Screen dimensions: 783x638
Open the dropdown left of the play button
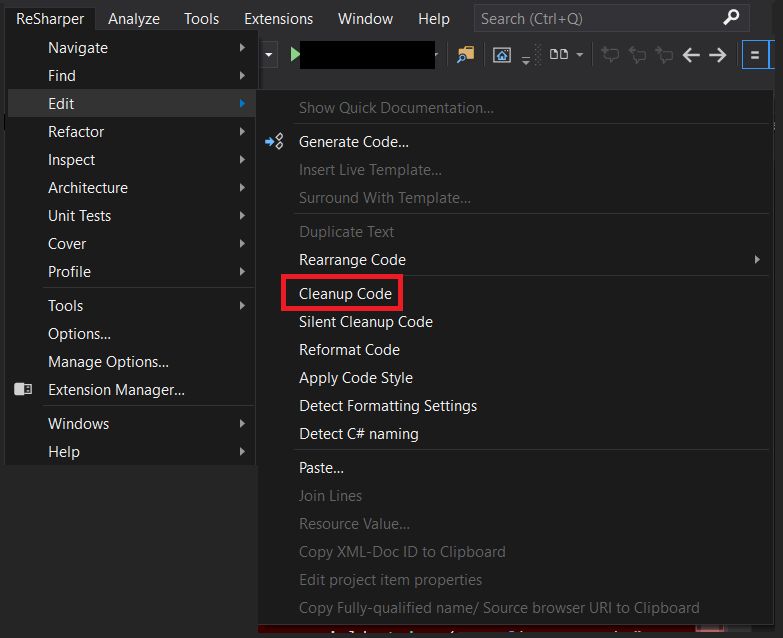point(269,54)
